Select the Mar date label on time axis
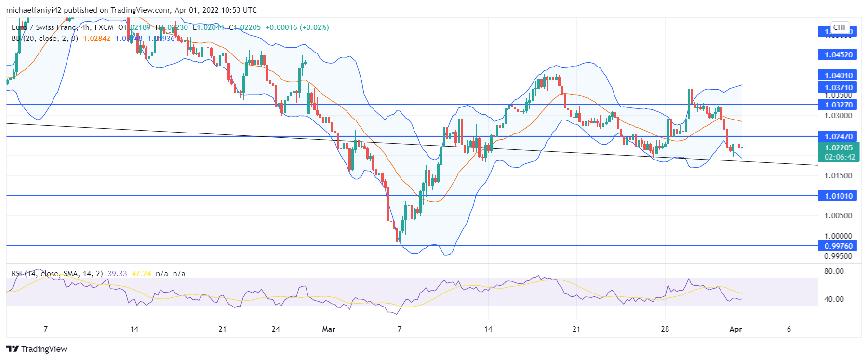Screen dimensions: 868x360 coord(329,329)
